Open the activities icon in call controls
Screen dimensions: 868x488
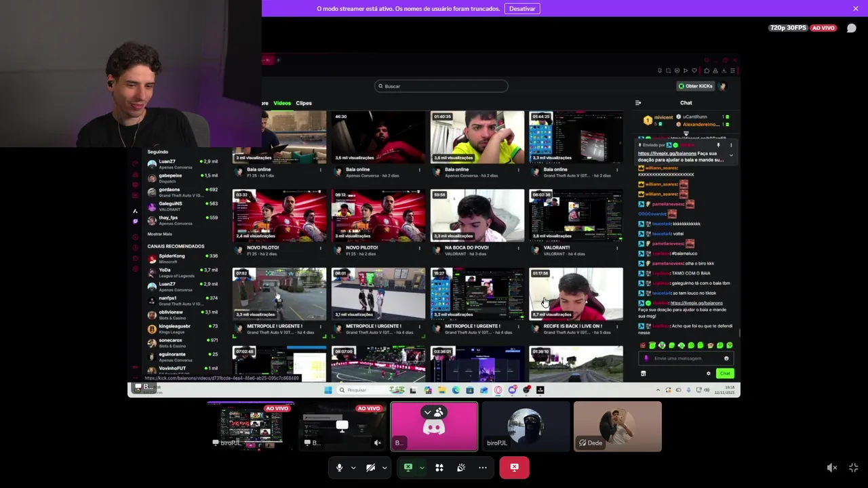(439, 468)
